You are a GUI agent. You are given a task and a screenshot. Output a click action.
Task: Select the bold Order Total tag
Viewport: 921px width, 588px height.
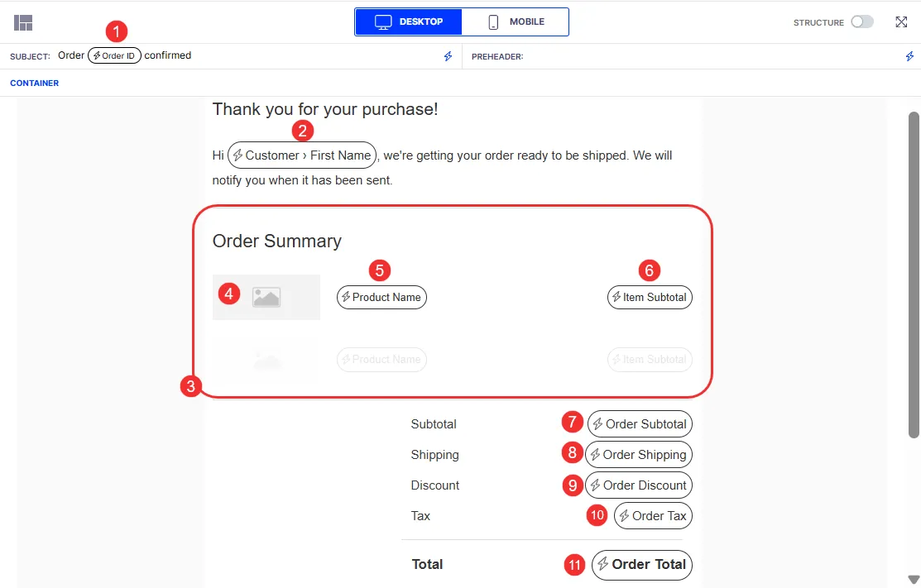[642, 565]
